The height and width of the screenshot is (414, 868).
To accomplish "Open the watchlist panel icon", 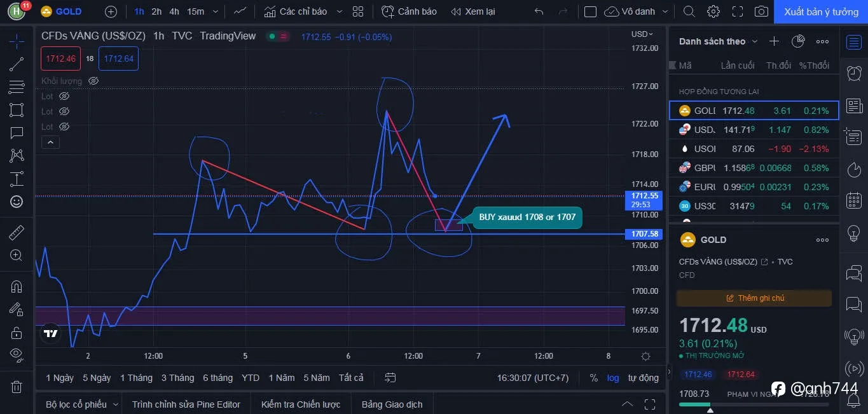I will [854, 43].
